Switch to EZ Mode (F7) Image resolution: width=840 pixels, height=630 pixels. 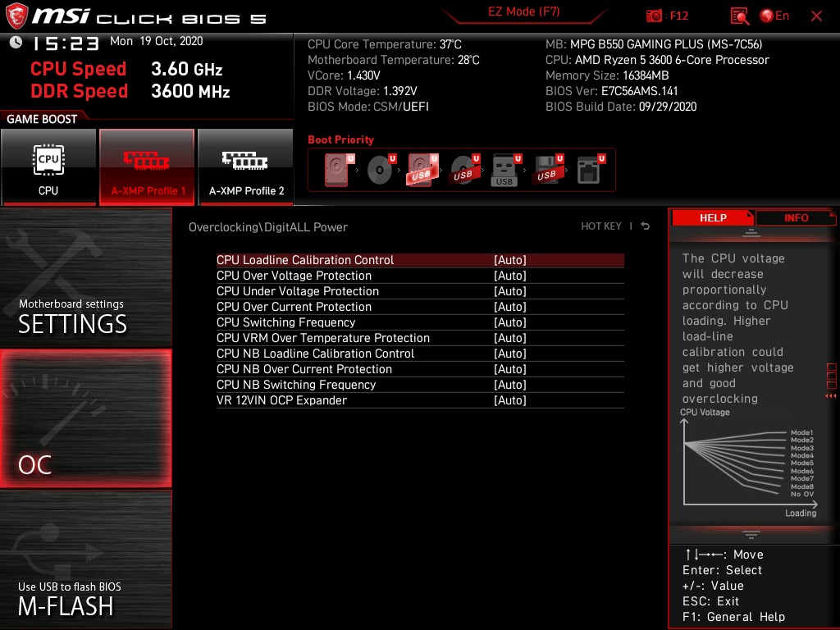point(525,11)
